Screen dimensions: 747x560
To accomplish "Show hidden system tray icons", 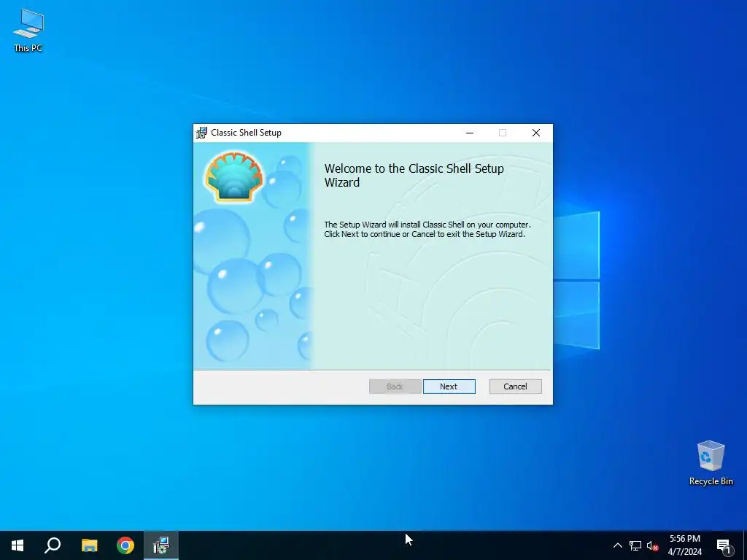I will click(617, 545).
